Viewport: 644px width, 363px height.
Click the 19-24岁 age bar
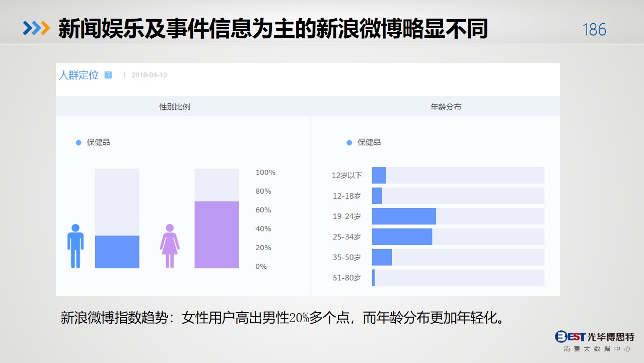404,216
